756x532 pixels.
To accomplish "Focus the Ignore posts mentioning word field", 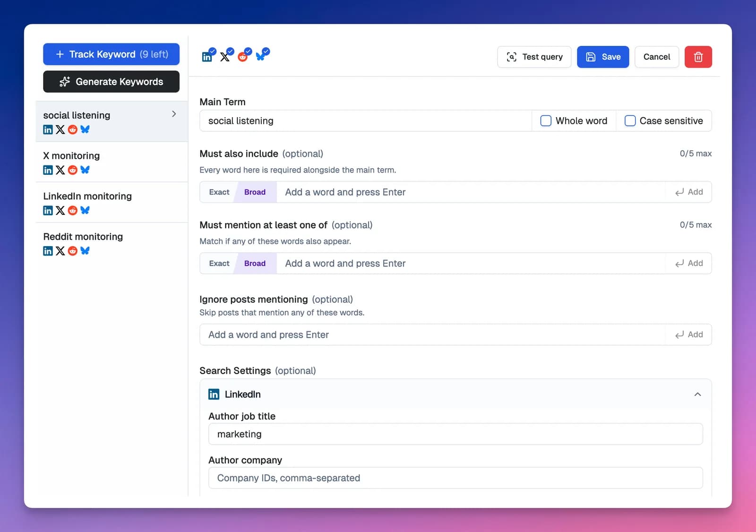I will [x=432, y=335].
